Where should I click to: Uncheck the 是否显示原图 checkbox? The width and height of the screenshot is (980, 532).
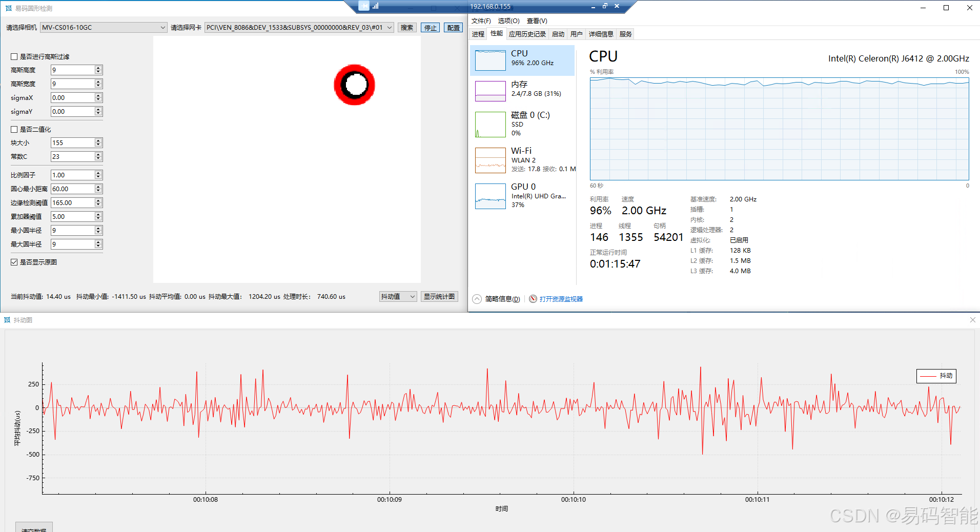pyautogui.click(x=14, y=262)
